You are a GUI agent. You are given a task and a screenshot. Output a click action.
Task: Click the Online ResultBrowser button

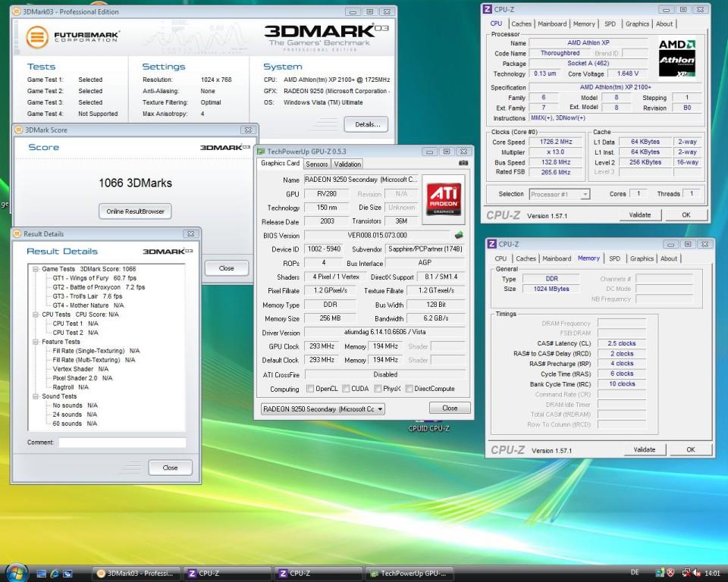(x=135, y=211)
